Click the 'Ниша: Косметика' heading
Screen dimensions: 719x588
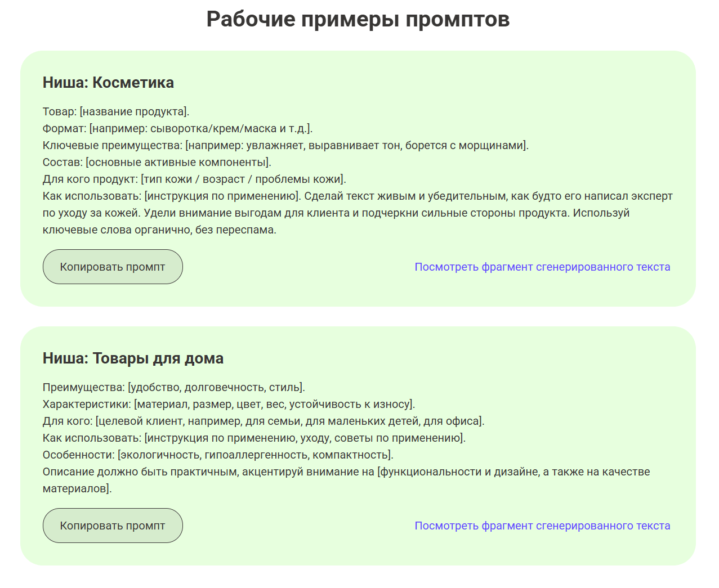click(x=108, y=83)
